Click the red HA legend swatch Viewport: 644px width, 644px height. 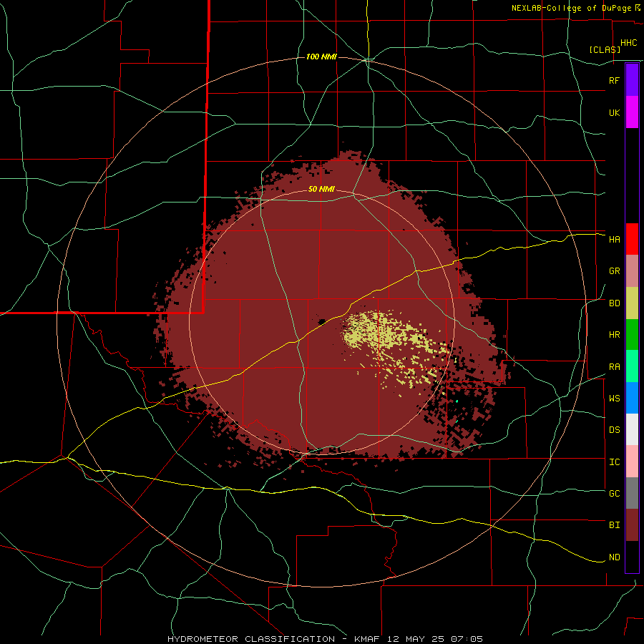[x=632, y=239]
